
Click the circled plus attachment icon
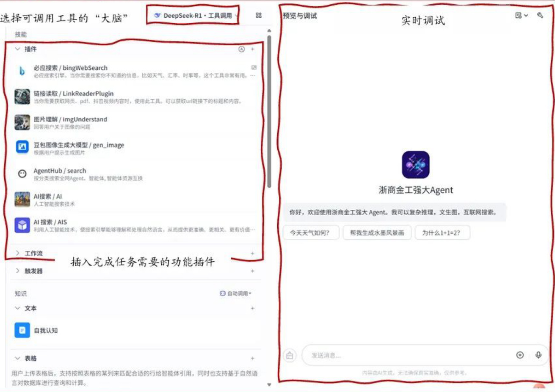click(520, 355)
